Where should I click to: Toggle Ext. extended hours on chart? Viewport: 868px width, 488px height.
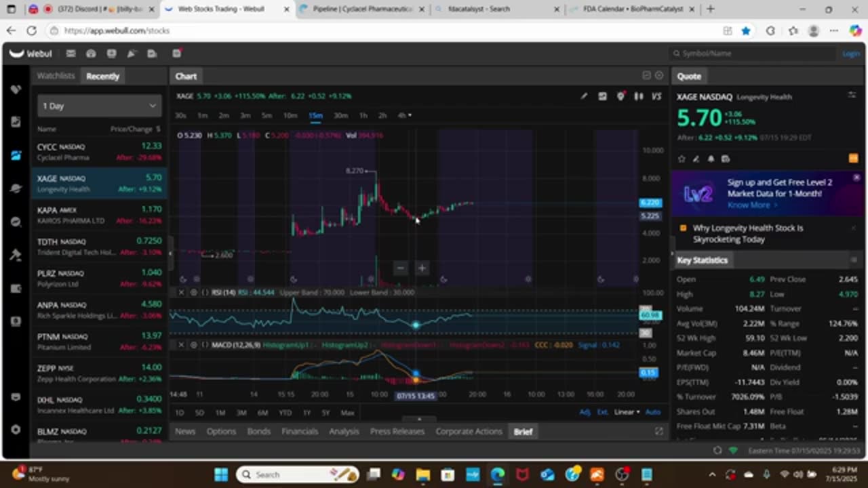(602, 412)
